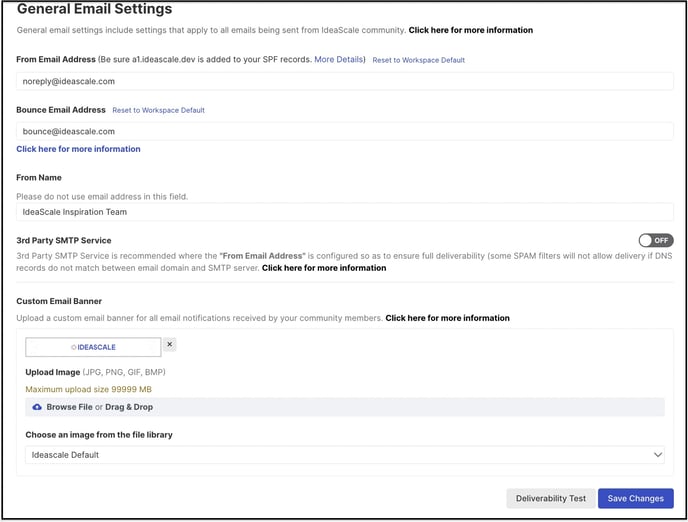Click the Maximum upload size 99999 MB text

click(x=88, y=390)
